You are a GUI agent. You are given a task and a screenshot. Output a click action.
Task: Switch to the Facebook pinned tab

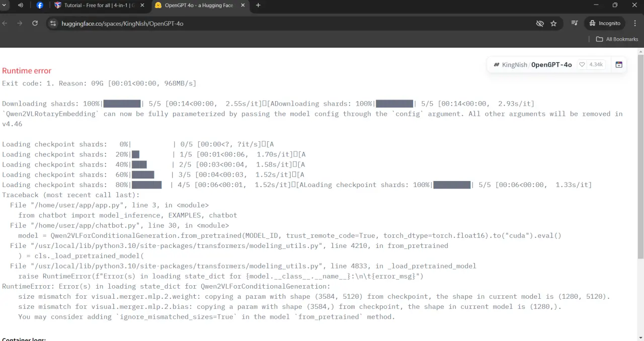(40, 5)
